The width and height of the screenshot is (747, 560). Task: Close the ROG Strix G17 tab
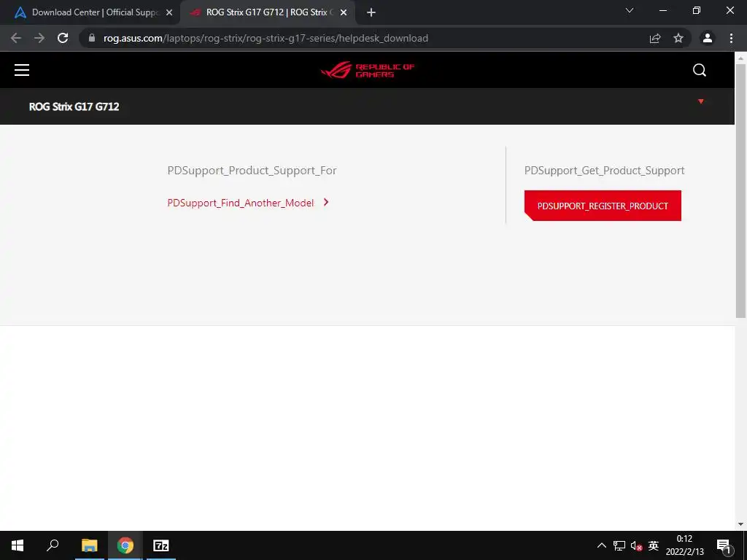[x=344, y=13]
